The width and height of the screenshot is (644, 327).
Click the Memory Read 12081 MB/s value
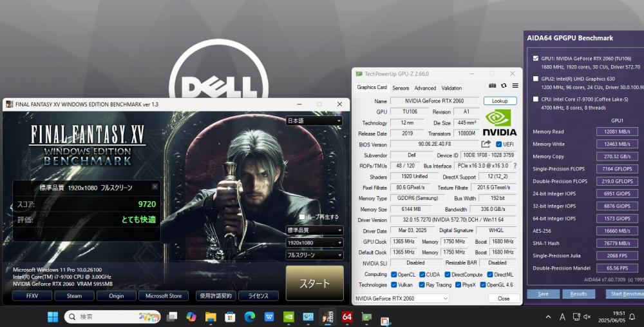pos(617,132)
